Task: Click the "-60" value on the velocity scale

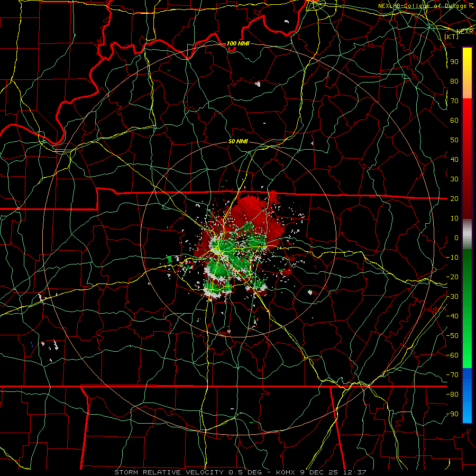Action: click(x=452, y=355)
